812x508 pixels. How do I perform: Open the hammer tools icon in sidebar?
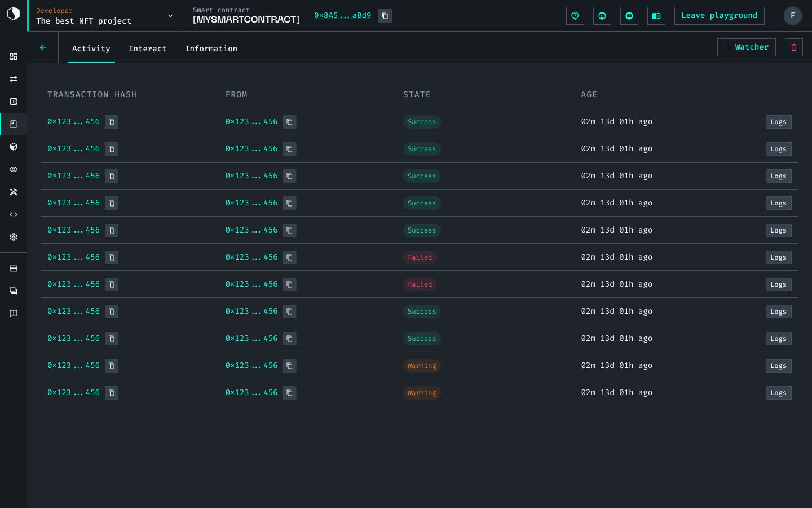coord(14,192)
